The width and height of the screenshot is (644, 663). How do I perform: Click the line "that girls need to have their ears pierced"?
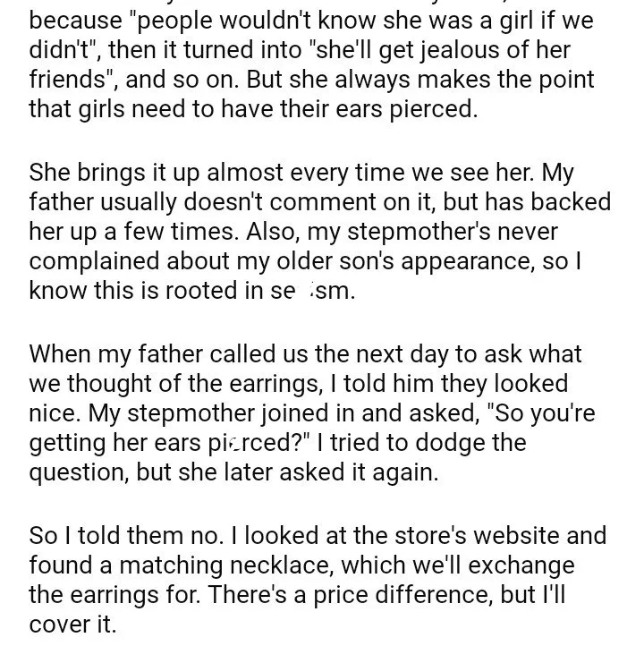click(x=253, y=109)
